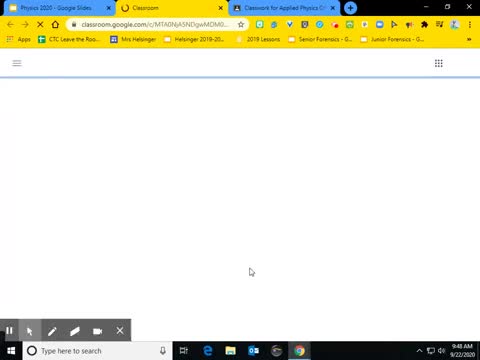
Task: Go to the Chrome home page button
Action: [x=55, y=24]
